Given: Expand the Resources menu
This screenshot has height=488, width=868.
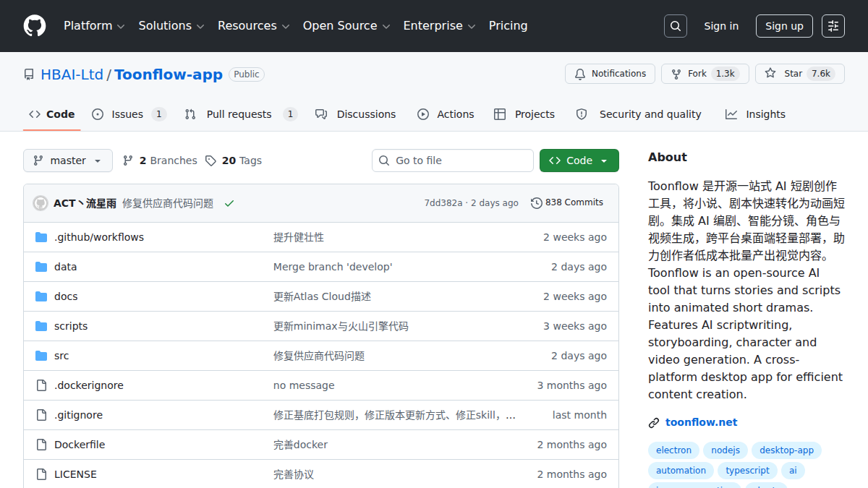Looking at the screenshot, I should [253, 26].
